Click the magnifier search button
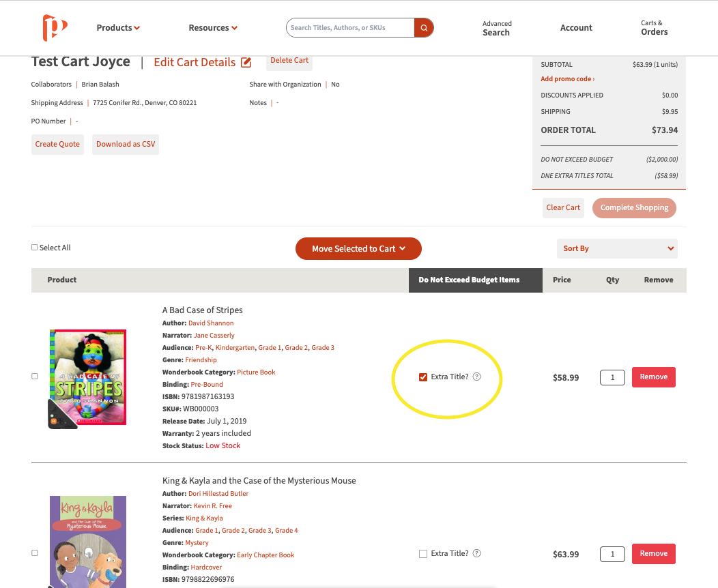The image size is (718, 588). [x=424, y=28]
